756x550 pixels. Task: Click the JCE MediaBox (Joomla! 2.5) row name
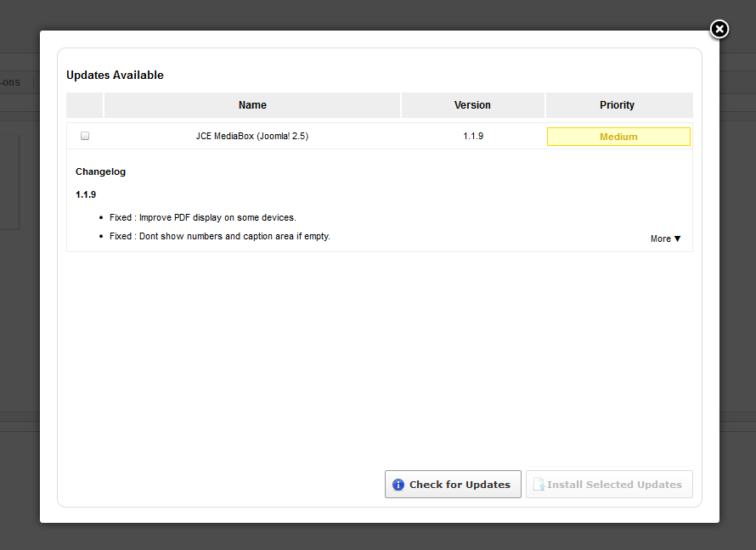pyautogui.click(x=252, y=136)
